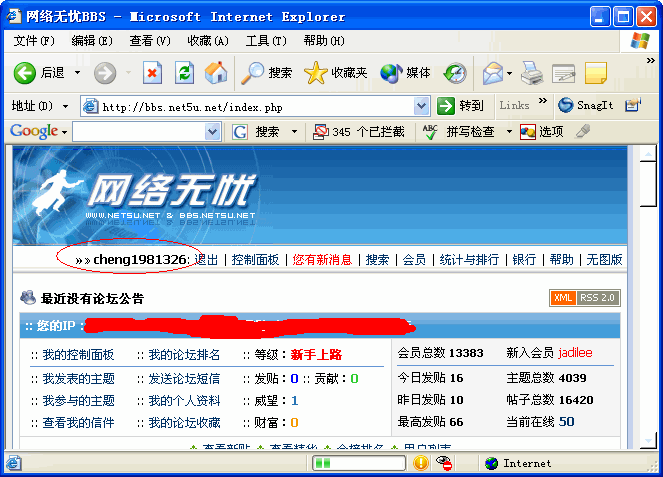Viewport: 663px width, 477px height.
Task: Open 我的控制面板 link
Action: [78, 355]
